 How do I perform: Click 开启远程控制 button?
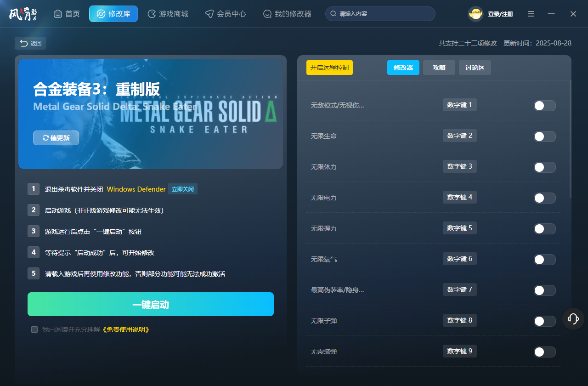click(x=329, y=68)
